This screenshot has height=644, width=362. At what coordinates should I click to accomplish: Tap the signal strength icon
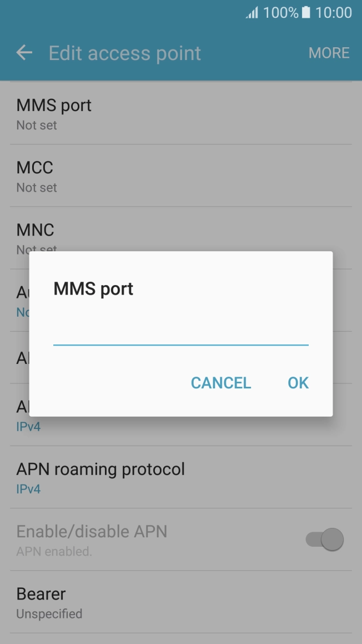click(x=252, y=13)
